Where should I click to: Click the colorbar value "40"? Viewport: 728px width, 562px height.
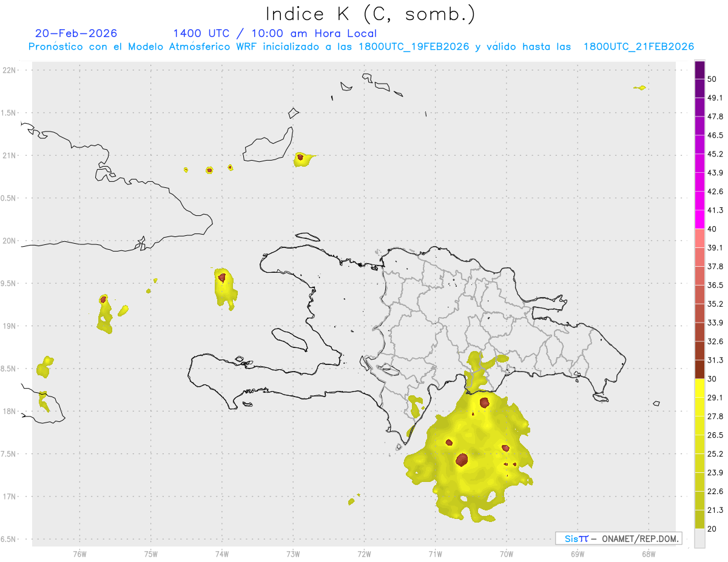pyautogui.click(x=712, y=229)
